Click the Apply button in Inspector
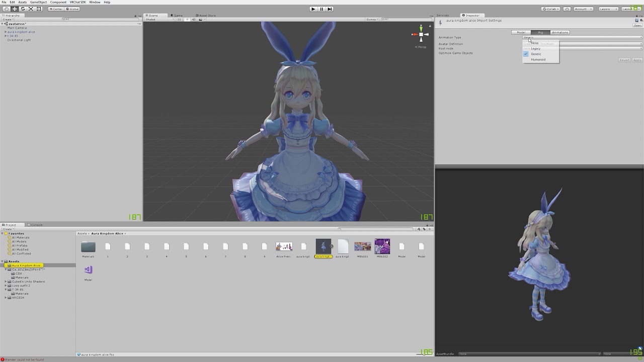Screen dimensions: 644x362 (637, 60)
